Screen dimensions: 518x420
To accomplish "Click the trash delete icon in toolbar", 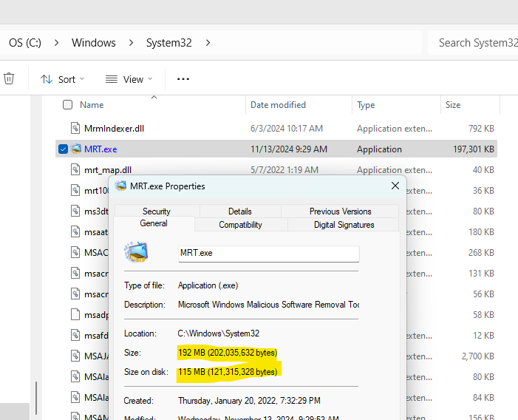I will point(9,78).
